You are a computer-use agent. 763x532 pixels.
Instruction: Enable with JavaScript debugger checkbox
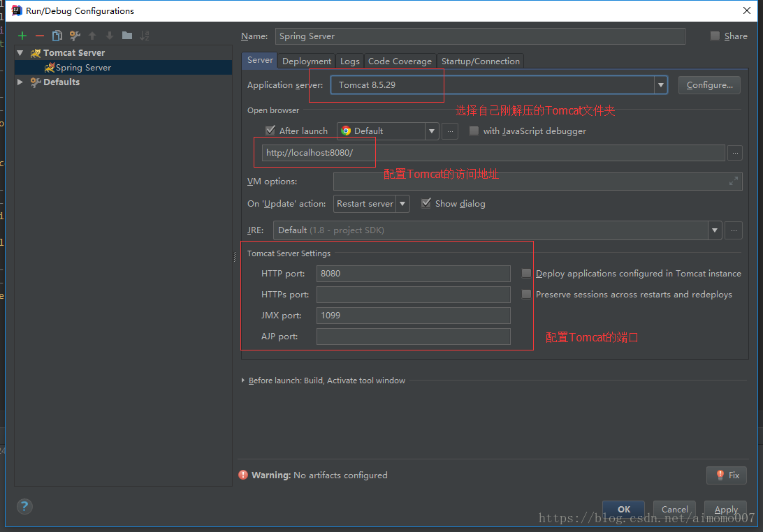tap(474, 131)
